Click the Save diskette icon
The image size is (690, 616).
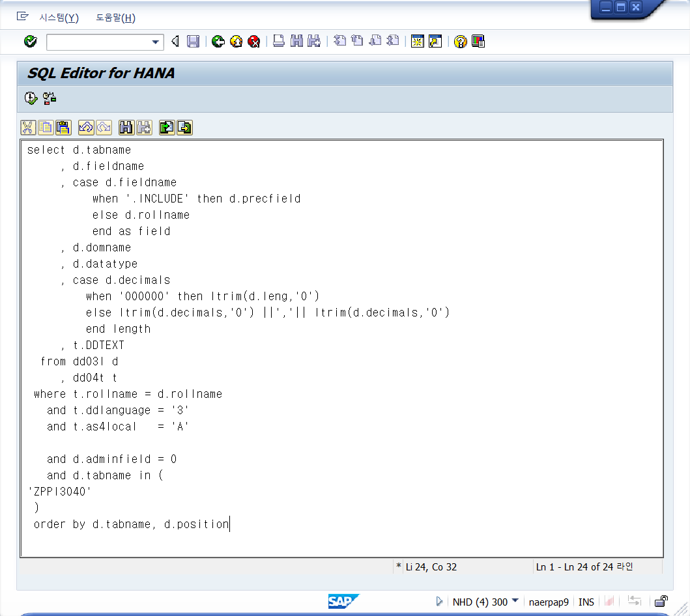[x=193, y=41]
